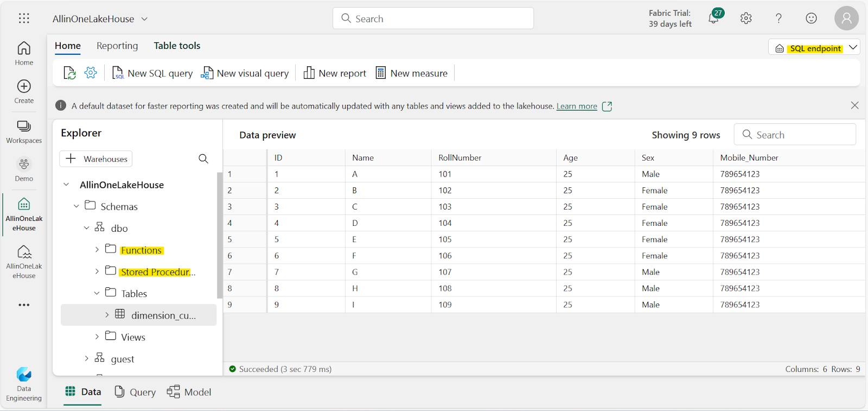Click the green Succeeded status icon
The image size is (868, 411).
click(233, 369)
